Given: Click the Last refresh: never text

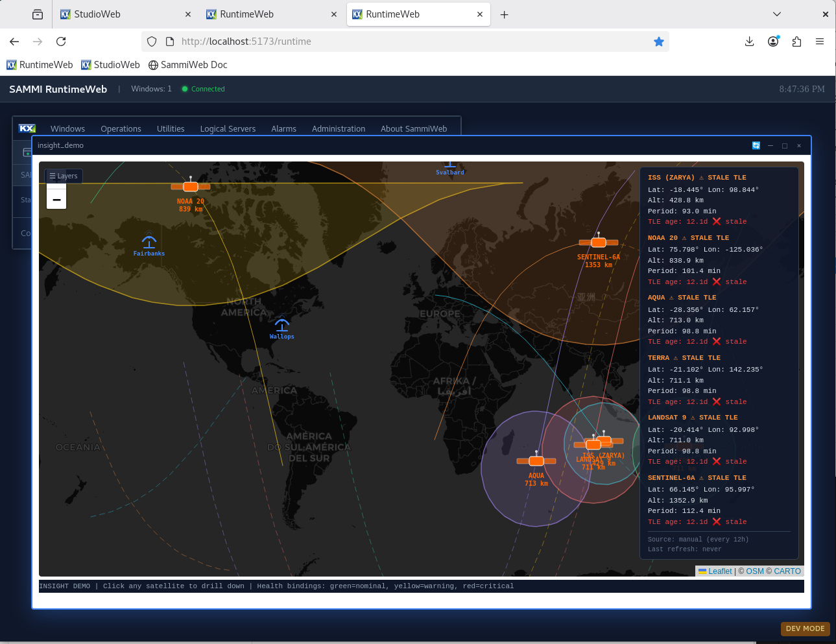Looking at the screenshot, I should (x=685, y=549).
